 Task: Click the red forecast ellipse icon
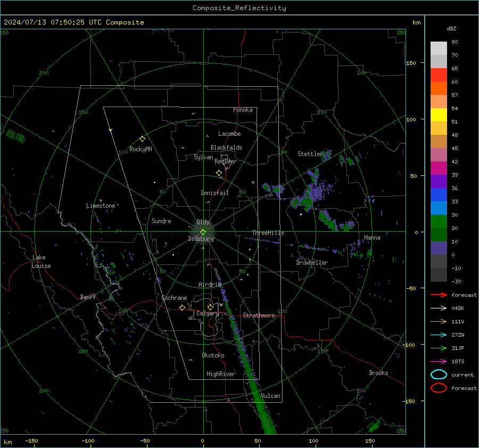coord(439,388)
